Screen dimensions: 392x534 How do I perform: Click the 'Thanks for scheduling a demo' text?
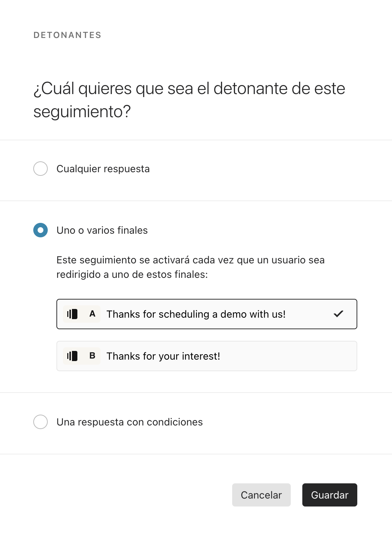click(x=196, y=314)
